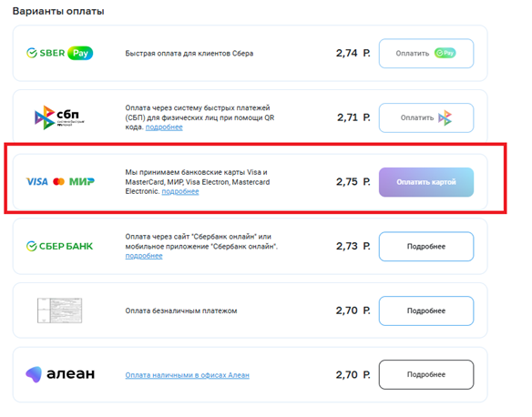Click the алеан logo

pos(60,374)
